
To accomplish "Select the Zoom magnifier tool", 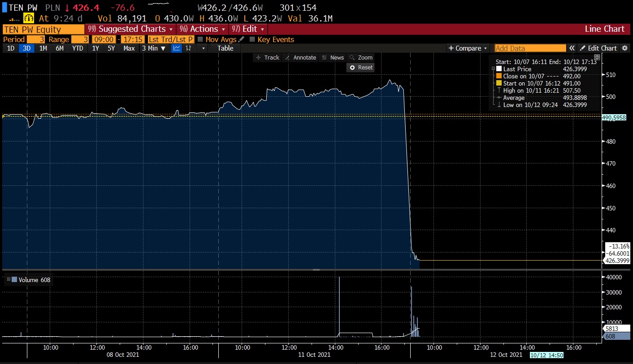I will click(361, 57).
